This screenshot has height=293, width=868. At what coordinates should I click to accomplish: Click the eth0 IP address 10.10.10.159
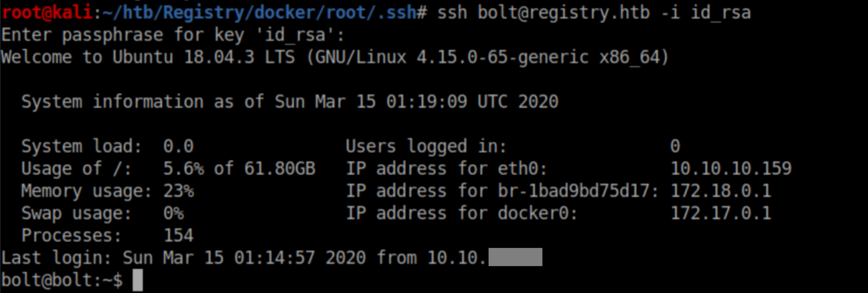pos(730,169)
